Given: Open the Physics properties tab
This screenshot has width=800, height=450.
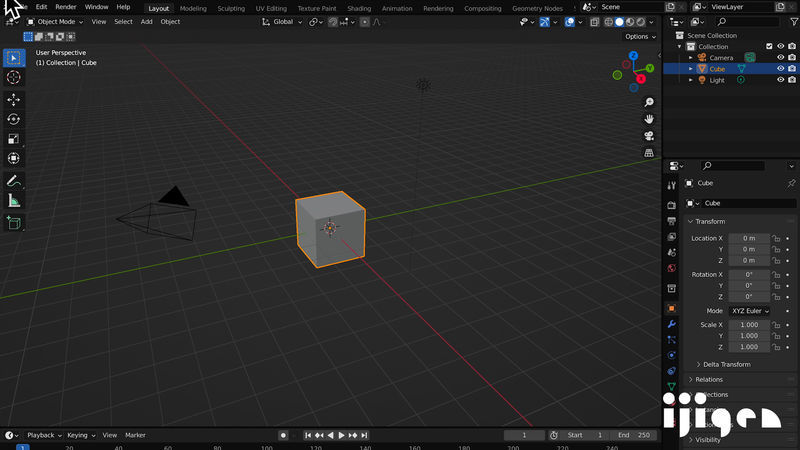Looking at the screenshot, I should (x=671, y=355).
